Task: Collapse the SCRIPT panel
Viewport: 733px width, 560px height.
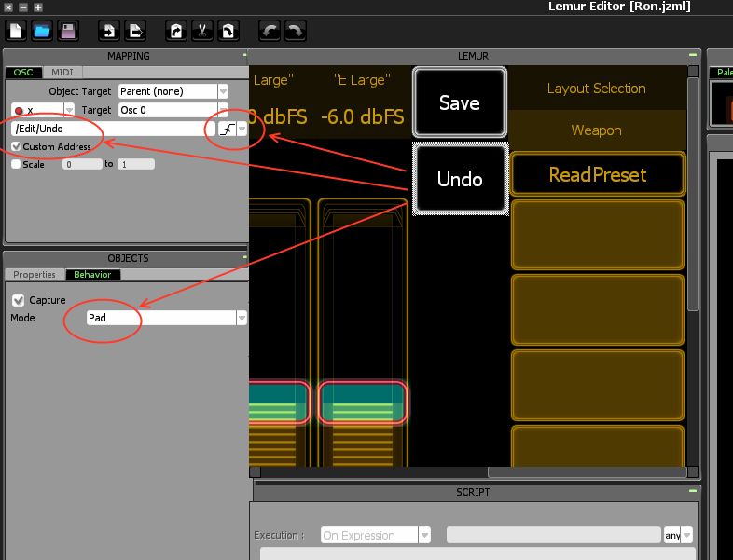Action: coord(693,491)
